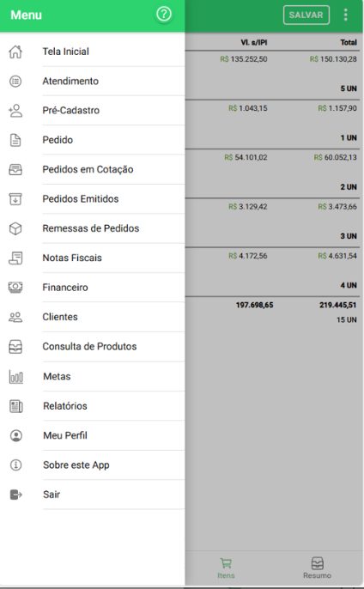Viewport: 364px width, 589px height.
Task: Click the exit icon beside Sair
Action: click(x=15, y=495)
